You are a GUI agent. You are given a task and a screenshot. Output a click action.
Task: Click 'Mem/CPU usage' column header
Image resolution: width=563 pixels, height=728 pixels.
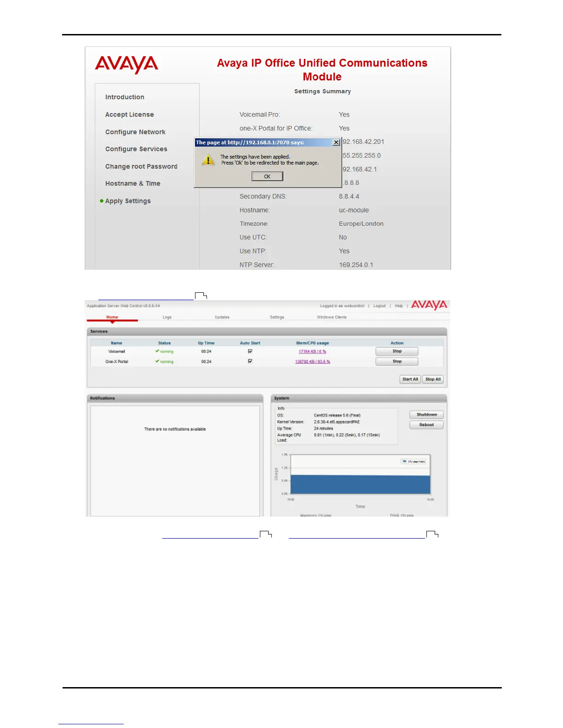click(x=312, y=343)
